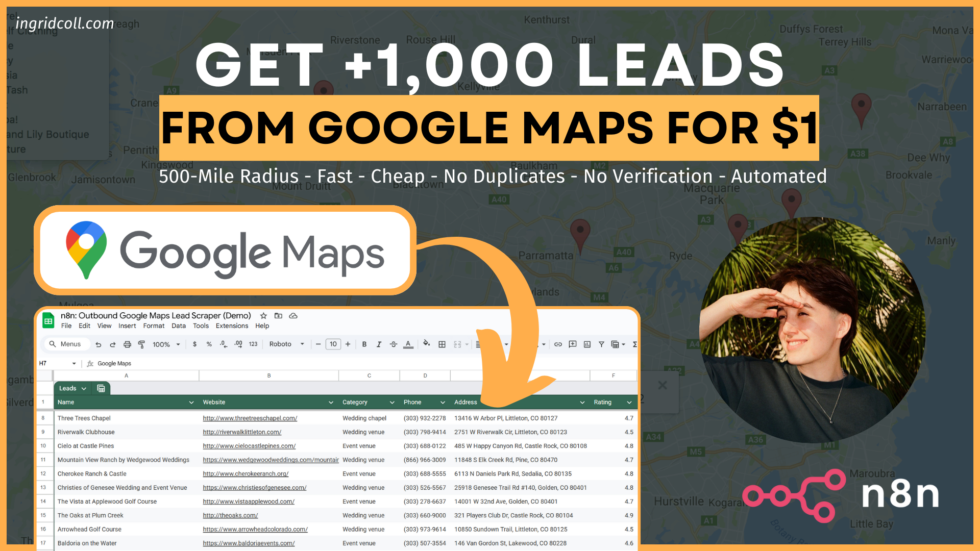Insert a chart
The height and width of the screenshot is (551, 980).
click(x=586, y=344)
